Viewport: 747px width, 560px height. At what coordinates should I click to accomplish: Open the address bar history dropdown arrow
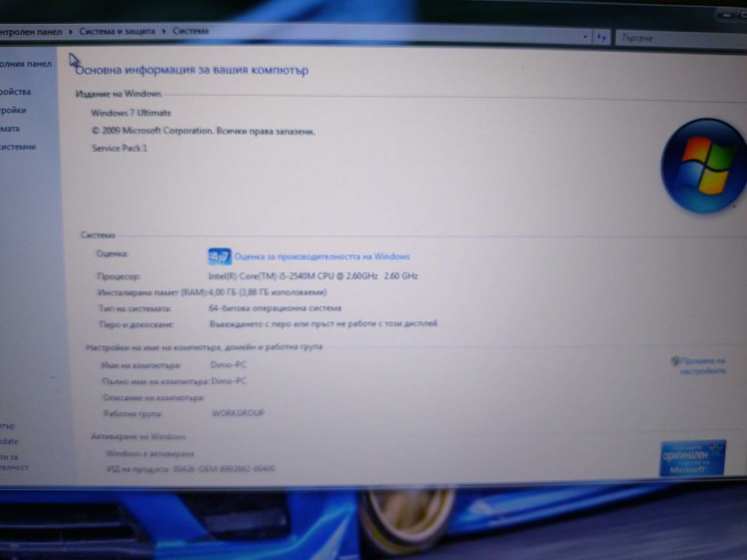coord(585,37)
